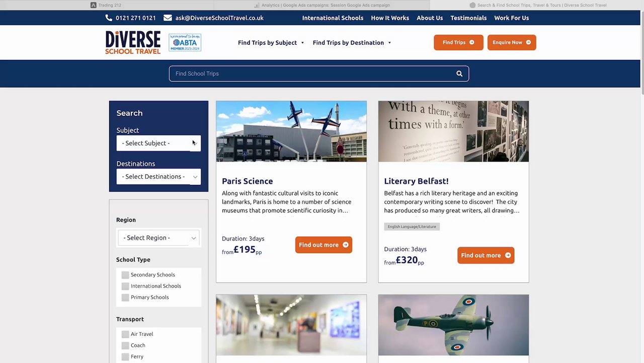Click the Analytics tab favicon
Screen dimensions: 644x363
[257, 5]
